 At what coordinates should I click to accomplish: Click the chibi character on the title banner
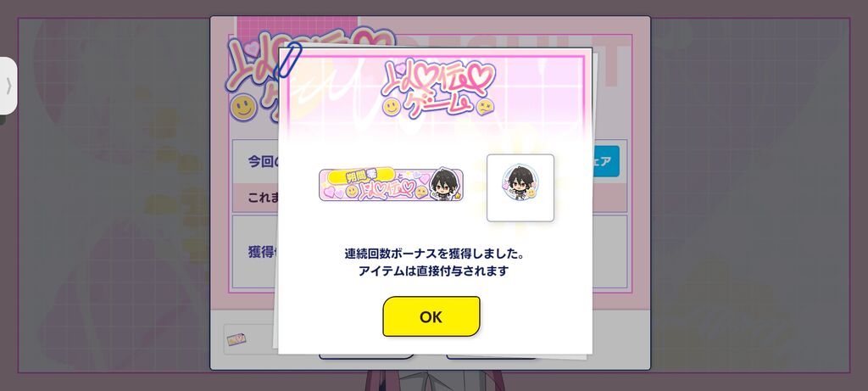pyautogui.click(x=443, y=184)
